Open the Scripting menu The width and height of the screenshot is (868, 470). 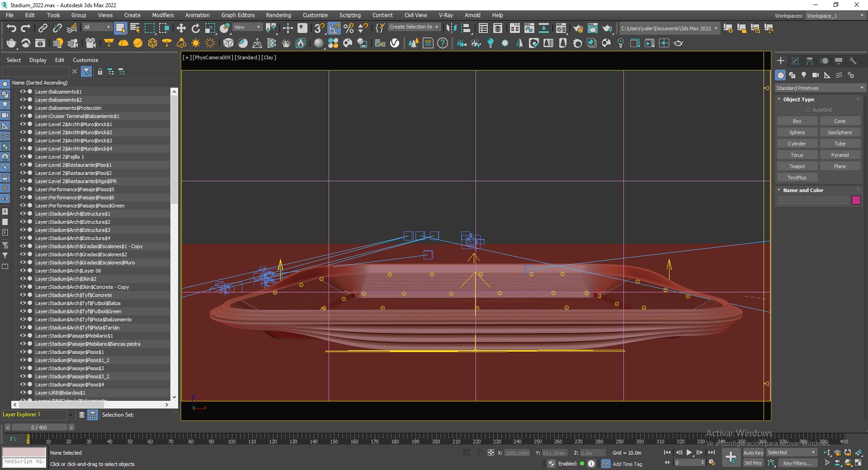point(350,15)
